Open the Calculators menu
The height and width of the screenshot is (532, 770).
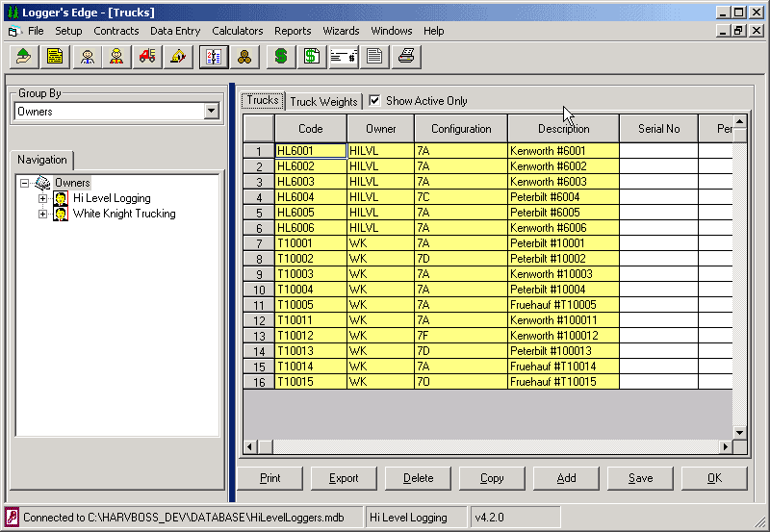(x=237, y=31)
